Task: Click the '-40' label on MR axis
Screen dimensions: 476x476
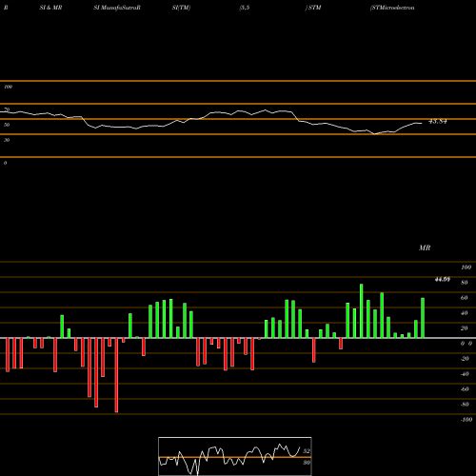Action: [x=465, y=374]
